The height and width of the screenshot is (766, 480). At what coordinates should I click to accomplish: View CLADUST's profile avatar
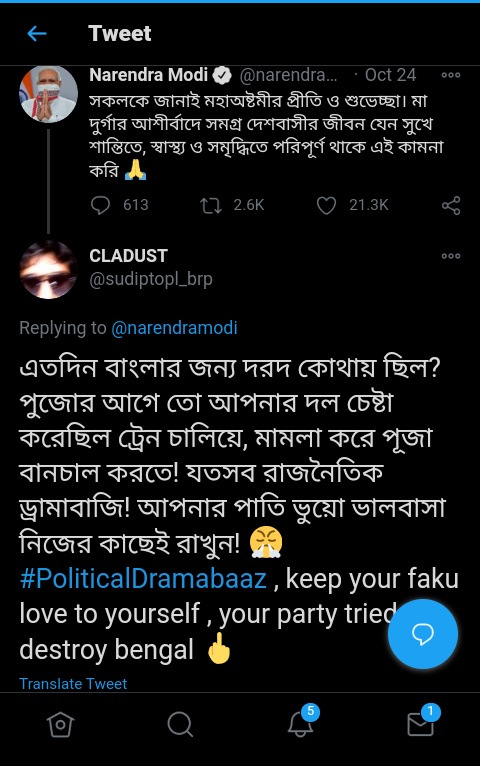pyautogui.click(x=48, y=270)
